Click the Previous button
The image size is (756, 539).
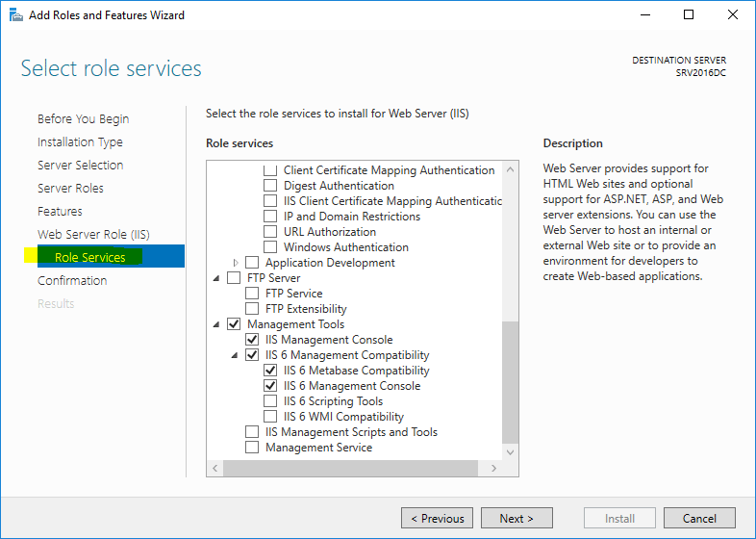coord(437,518)
